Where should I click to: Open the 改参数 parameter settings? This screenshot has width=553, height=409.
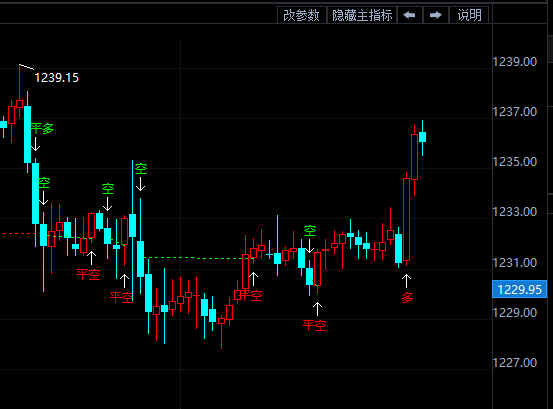point(302,15)
